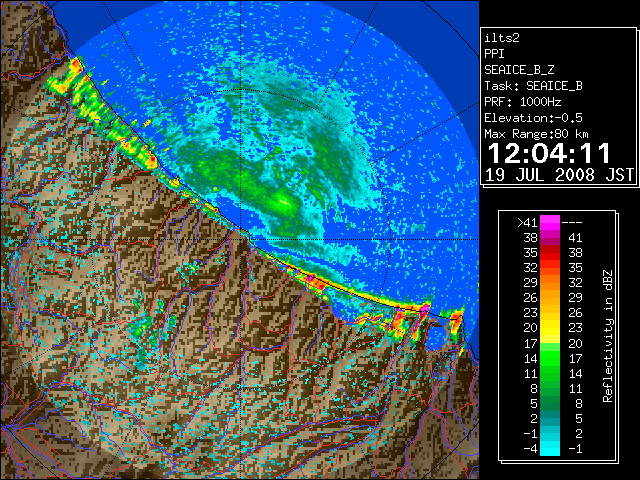640x480 pixels.
Task: Click the ">41" legend label
Action: click(x=527, y=222)
